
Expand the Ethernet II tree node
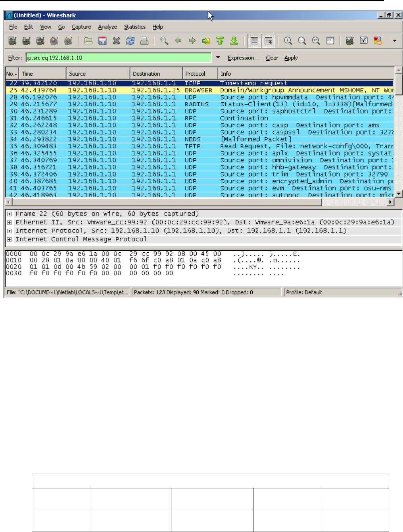point(9,222)
